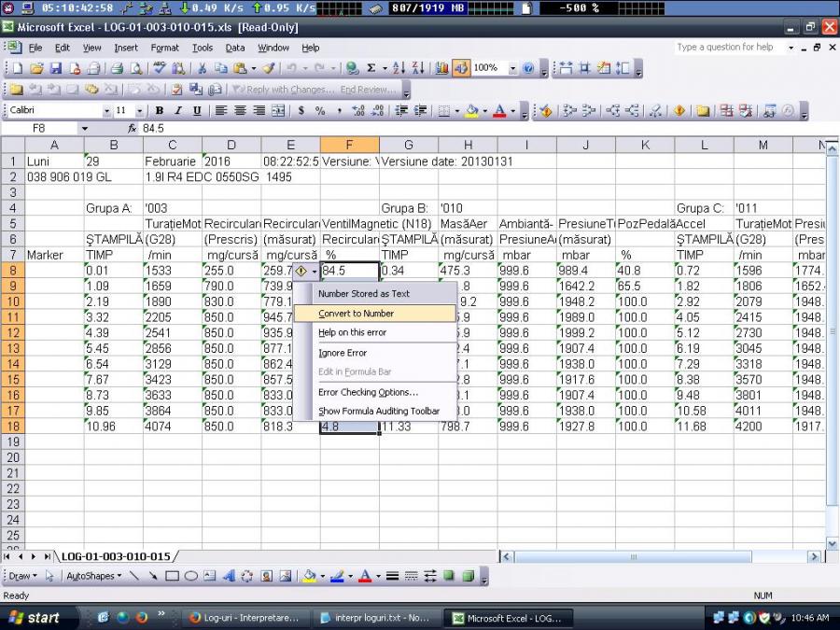Viewport: 840px width, 630px height.
Task: Click the AutoSum sigma icon
Action: [x=371, y=68]
